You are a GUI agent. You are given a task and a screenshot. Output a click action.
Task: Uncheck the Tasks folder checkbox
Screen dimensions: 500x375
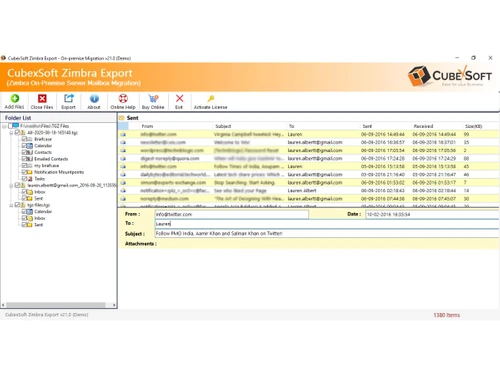coord(24,179)
